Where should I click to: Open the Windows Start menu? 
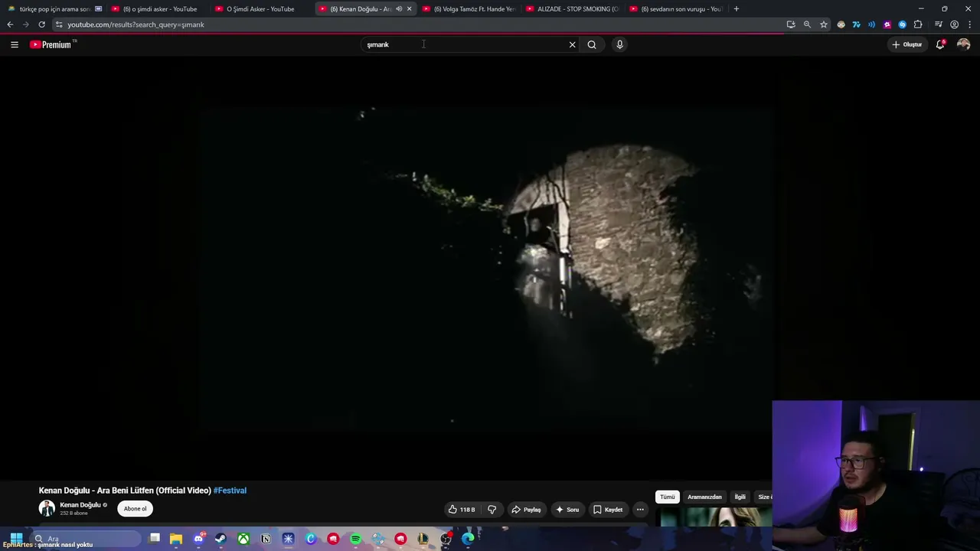(15, 539)
